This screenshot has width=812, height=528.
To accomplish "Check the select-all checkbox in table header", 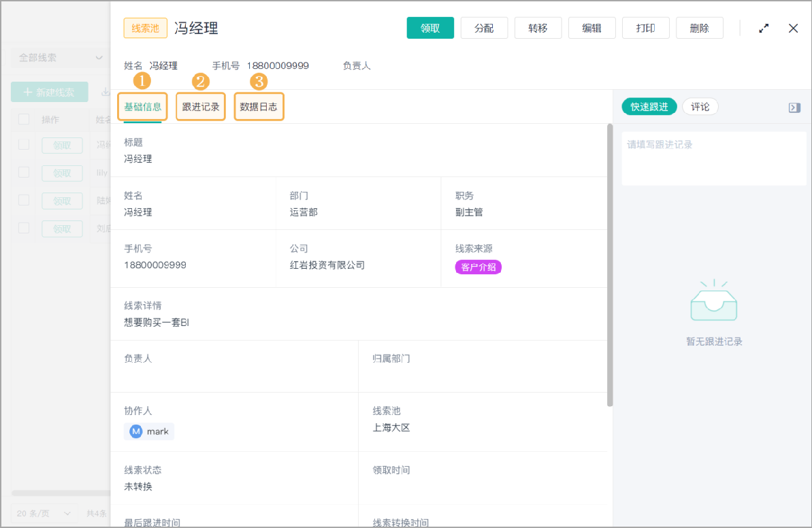I will pos(24,119).
